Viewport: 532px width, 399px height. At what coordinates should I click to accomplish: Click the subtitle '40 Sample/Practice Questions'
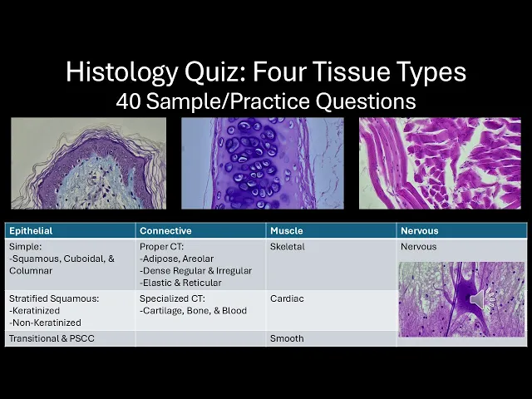click(x=266, y=101)
